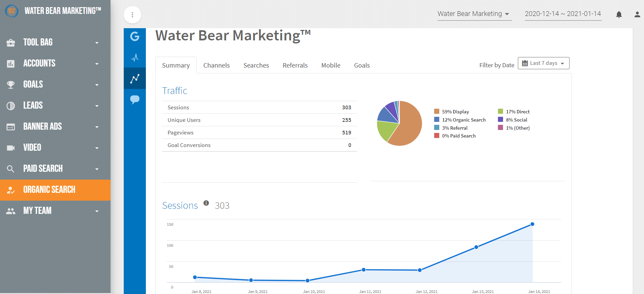644x294 pixels.
Task: Switch to the Referrals tab
Action: 295,65
